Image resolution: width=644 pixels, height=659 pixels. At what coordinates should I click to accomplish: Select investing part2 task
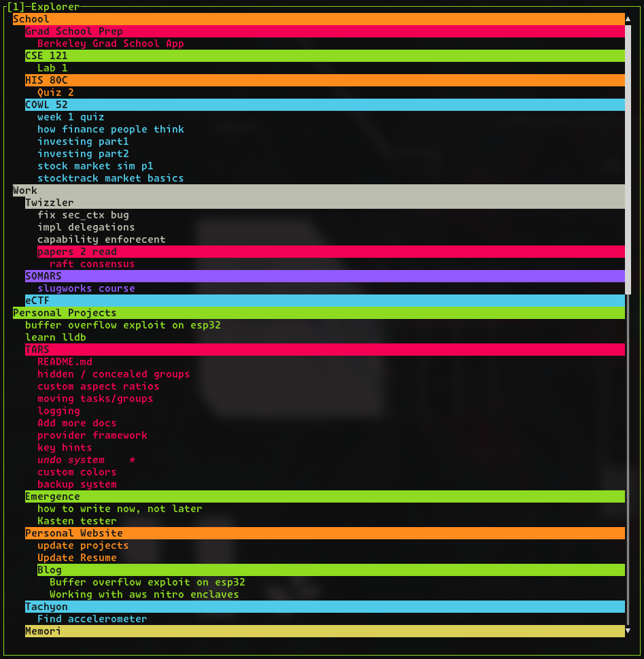click(x=83, y=154)
